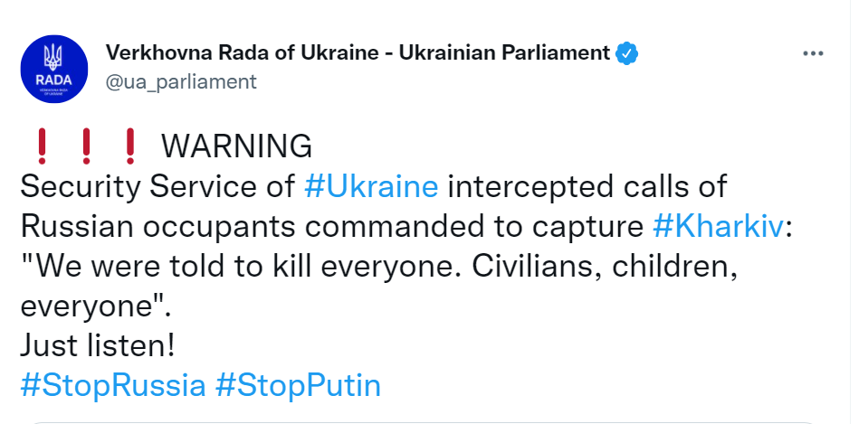This screenshot has width=868, height=424.
Task: Click the word WARNING in the tweet
Action: click(235, 146)
